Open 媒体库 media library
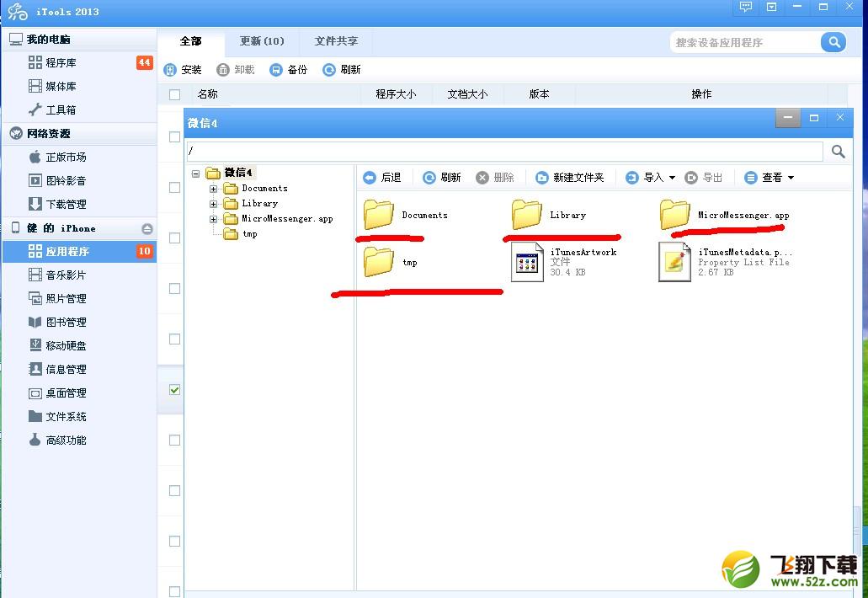Image resolution: width=868 pixels, height=598 pixels. click(x=79, y=87)
